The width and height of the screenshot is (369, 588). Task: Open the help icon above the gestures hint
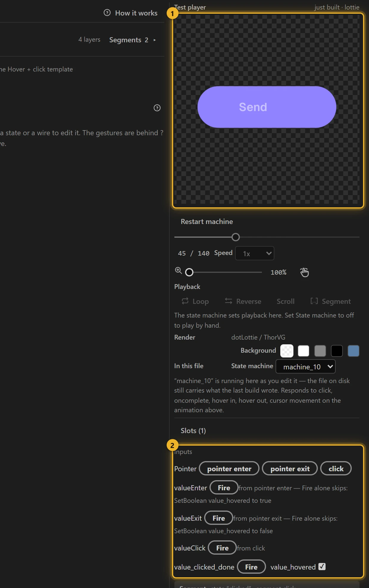click(x=157, y=108)
